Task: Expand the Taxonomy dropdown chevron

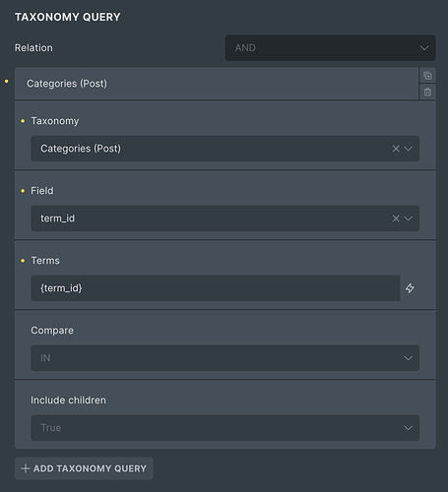Action: tap(408, 149)
